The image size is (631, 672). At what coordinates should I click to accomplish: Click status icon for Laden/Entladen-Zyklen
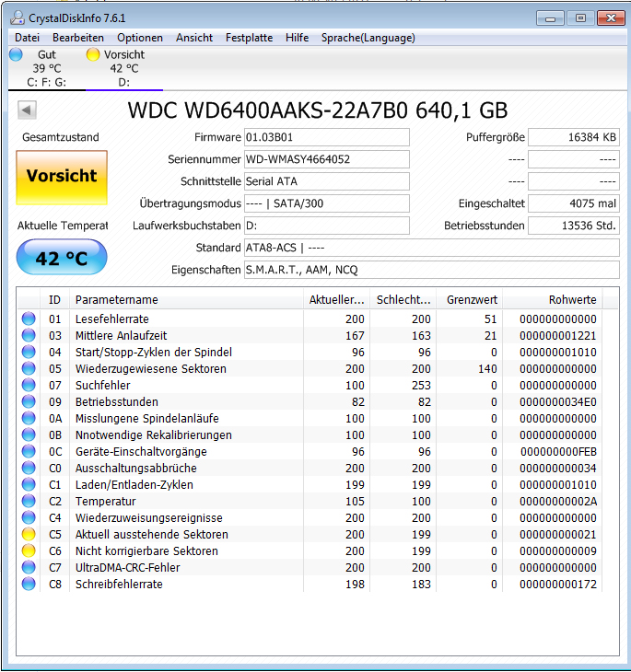click(x=29, y=484)
